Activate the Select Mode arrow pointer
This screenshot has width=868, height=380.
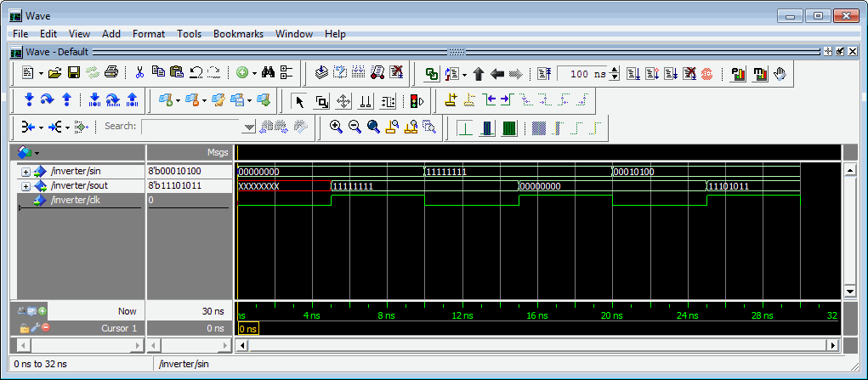[300, 101]
